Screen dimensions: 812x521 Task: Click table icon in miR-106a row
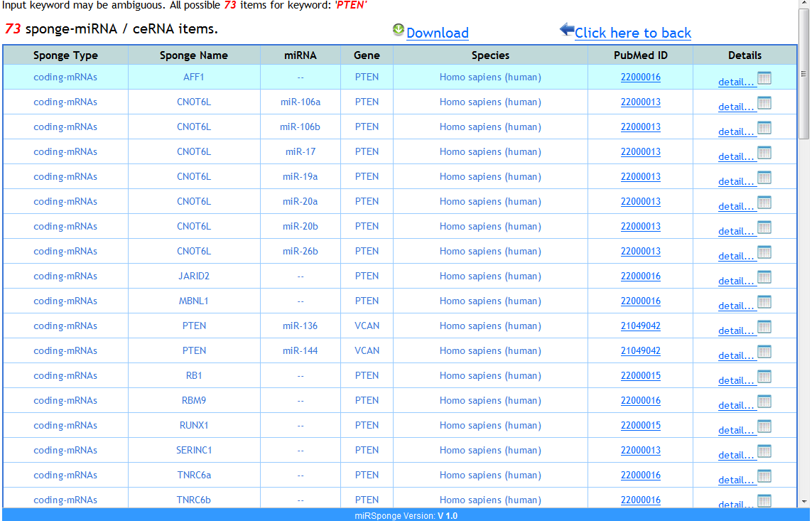[x=764, y=103]
